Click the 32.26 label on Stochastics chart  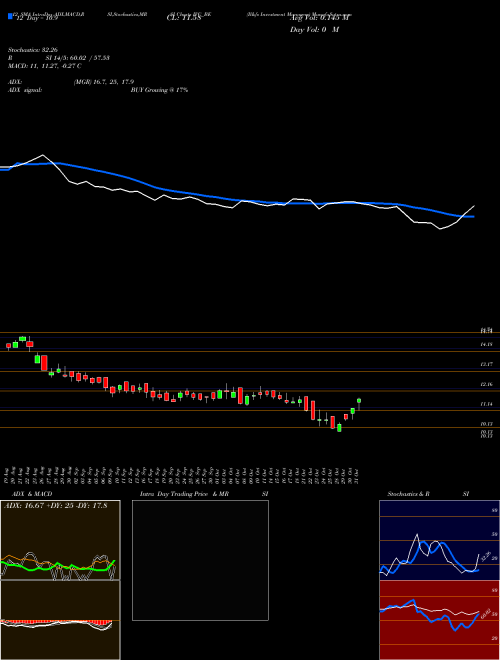[x=486, y=556]
